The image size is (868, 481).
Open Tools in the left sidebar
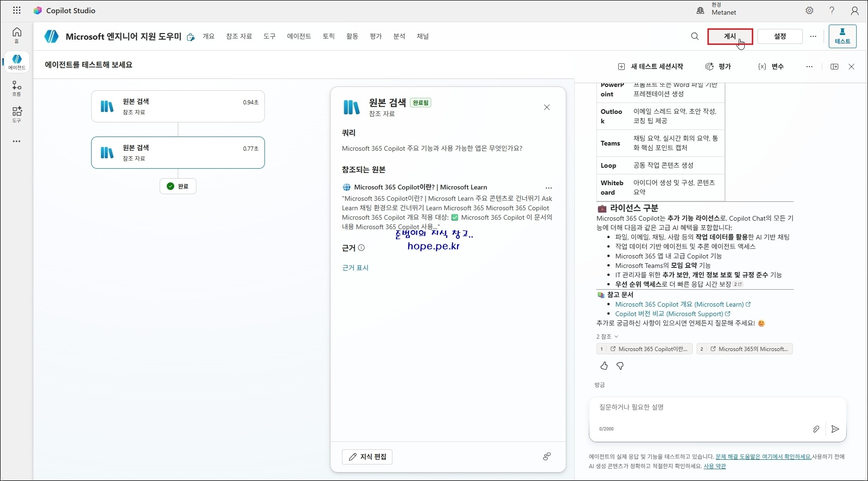coord(17,114)
